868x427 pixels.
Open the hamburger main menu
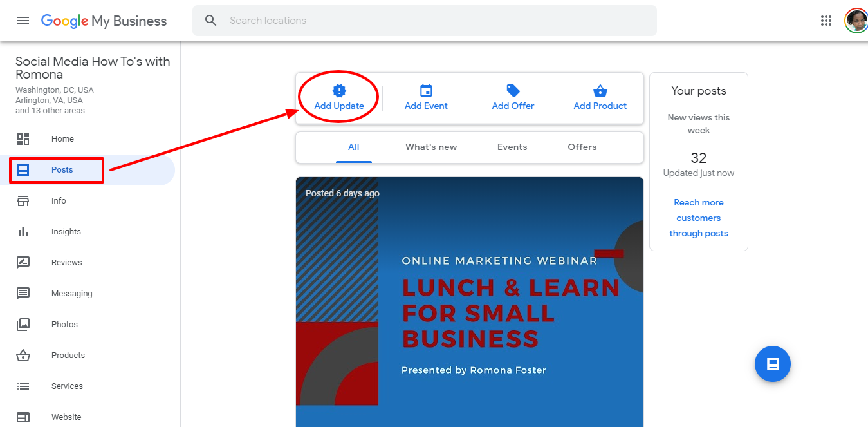coord(23,21)
